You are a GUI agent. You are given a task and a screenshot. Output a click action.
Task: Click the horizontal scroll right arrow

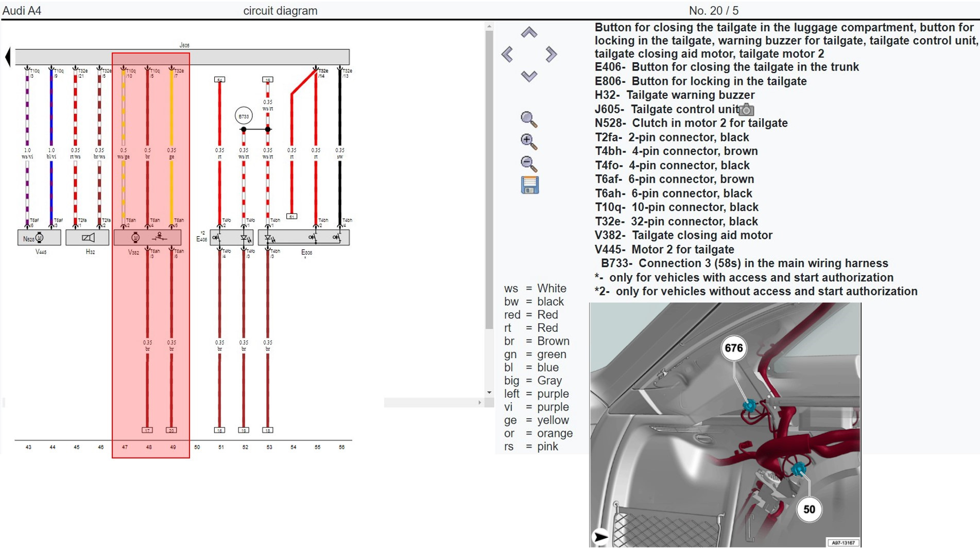pos(480,402)
